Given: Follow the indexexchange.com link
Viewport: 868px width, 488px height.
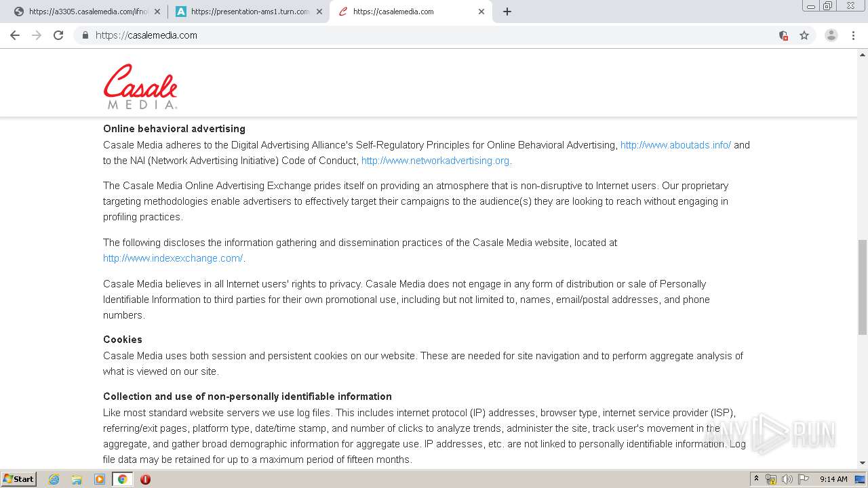Looking at the screenshot, I should pyautogui.click(x=173, y=258).
